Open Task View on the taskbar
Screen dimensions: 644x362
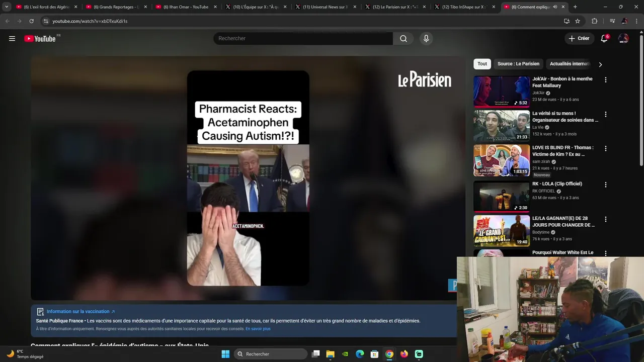(315, 354)
